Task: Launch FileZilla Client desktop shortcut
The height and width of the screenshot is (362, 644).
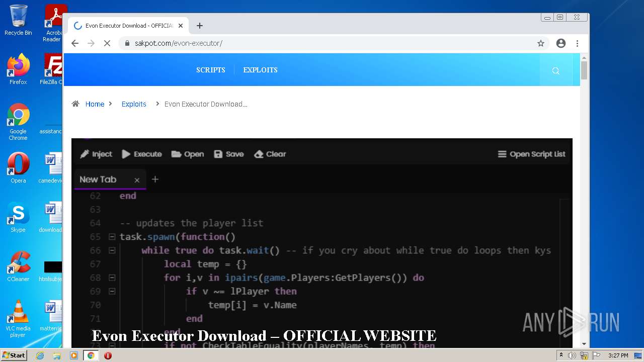Action: click(x=52, y=69)
